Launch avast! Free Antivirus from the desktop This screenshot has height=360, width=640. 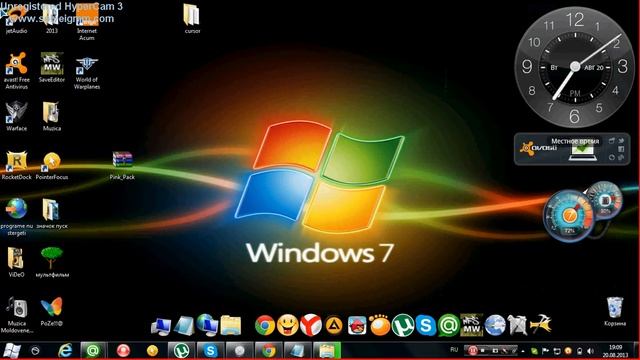click(x=16, y=70)
